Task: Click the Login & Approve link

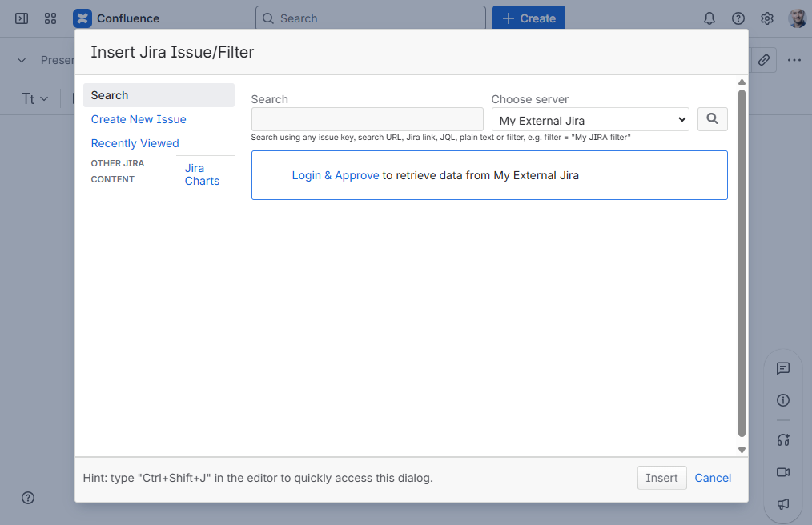Action: [x=335, y=175]
